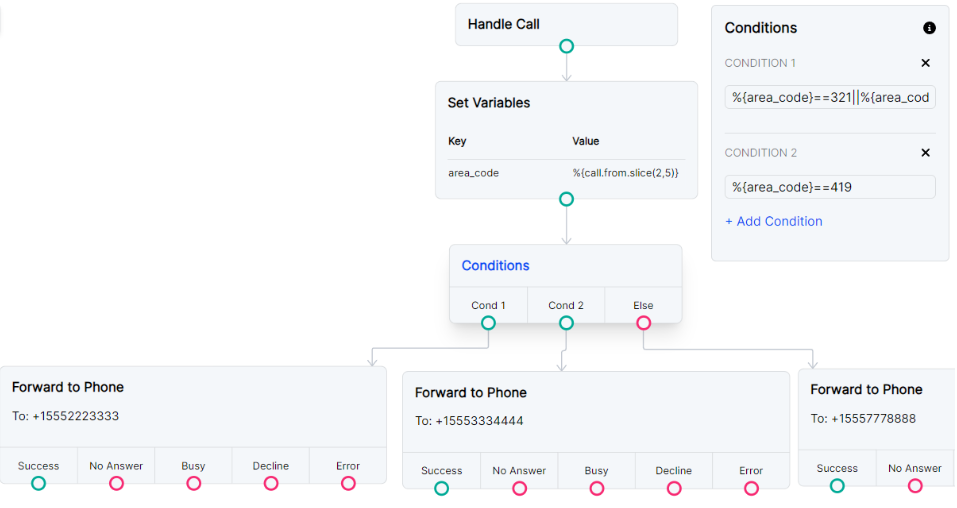
Task: Select the Cond 1 output port
Action: (488, 323)
